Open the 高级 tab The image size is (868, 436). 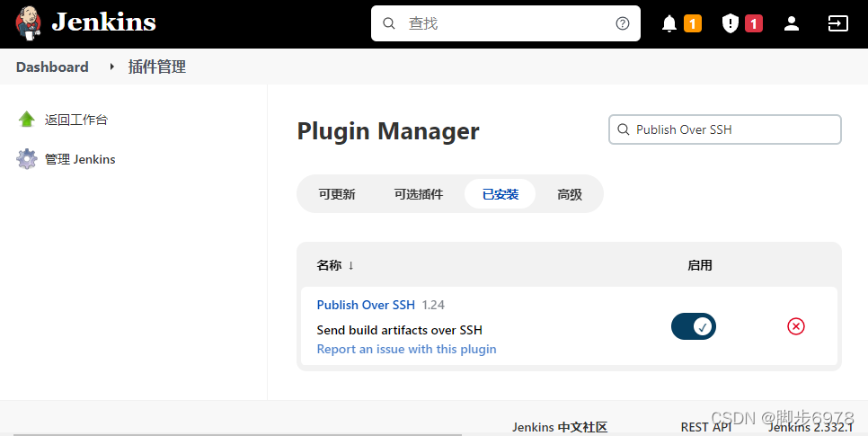point(570,194)
